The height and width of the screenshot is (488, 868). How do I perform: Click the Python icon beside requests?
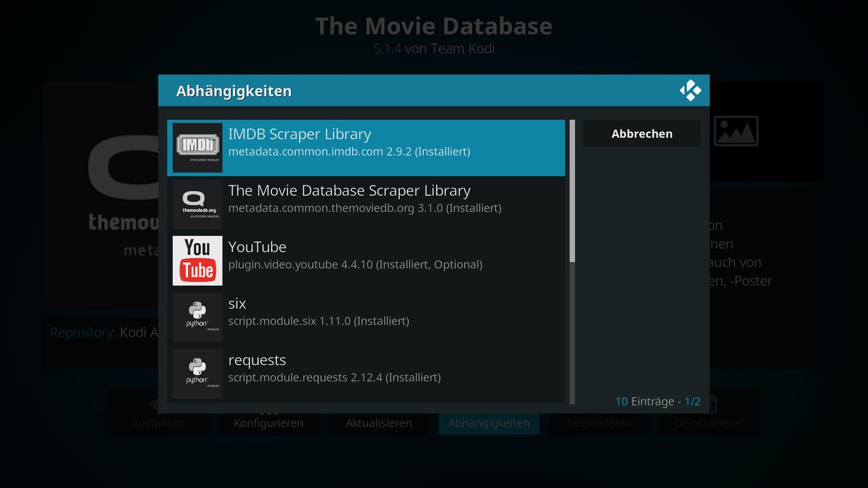(197, 373)
